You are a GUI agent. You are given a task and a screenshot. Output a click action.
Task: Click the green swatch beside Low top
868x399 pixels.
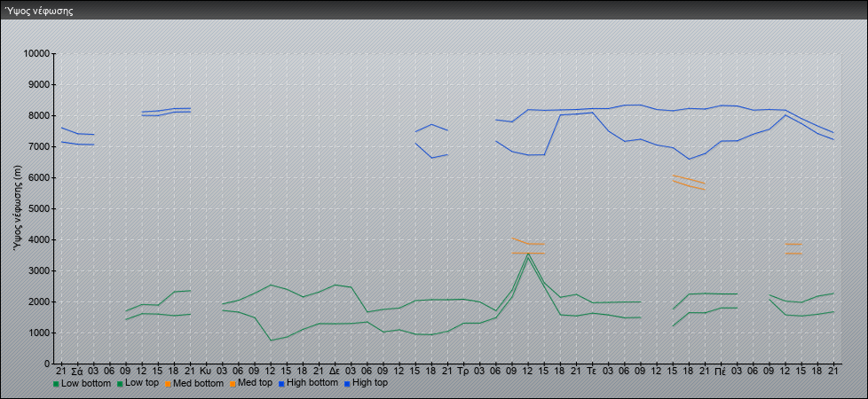[120, 384]
